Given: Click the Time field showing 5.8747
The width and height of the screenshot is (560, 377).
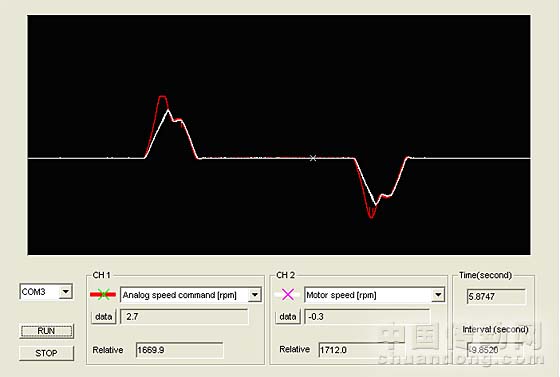Looking at the screenshot, I should 496,297.
